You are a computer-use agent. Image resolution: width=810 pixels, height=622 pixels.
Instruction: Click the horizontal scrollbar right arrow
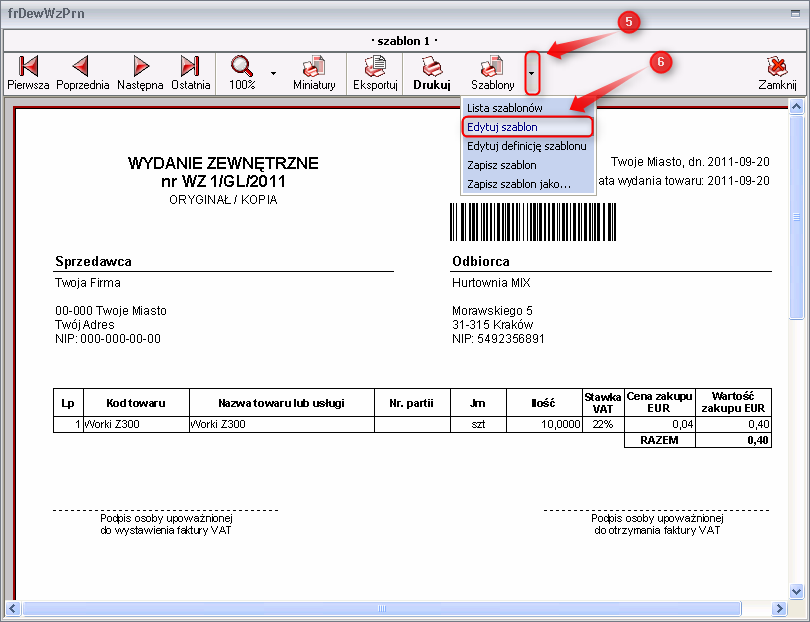tap(780, 608)
